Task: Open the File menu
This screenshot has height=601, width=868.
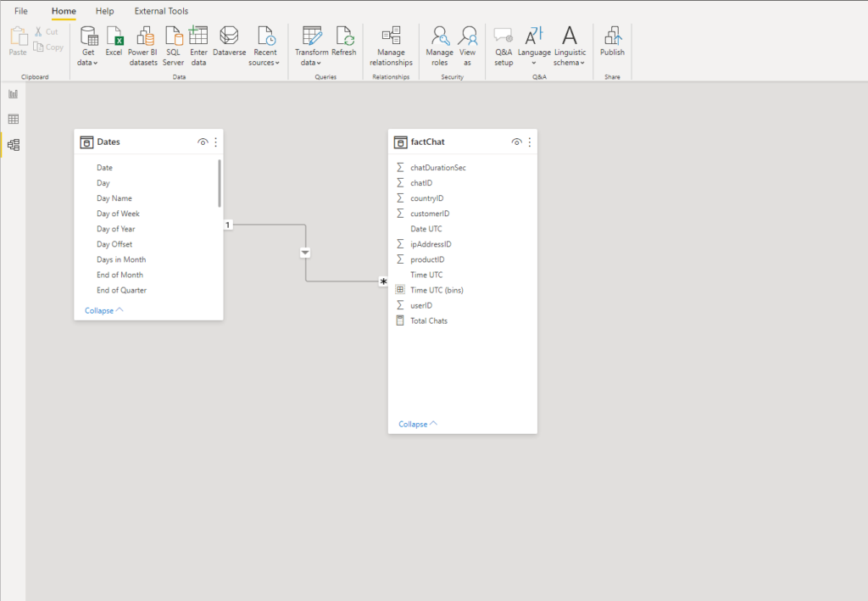Action: [x=21, y=11]
